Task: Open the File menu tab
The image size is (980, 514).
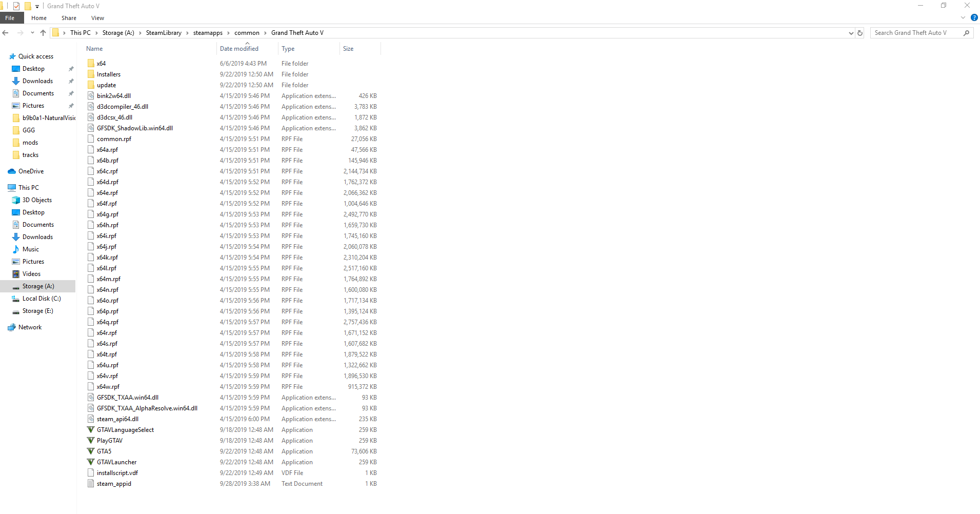Action: pos(10,18)
